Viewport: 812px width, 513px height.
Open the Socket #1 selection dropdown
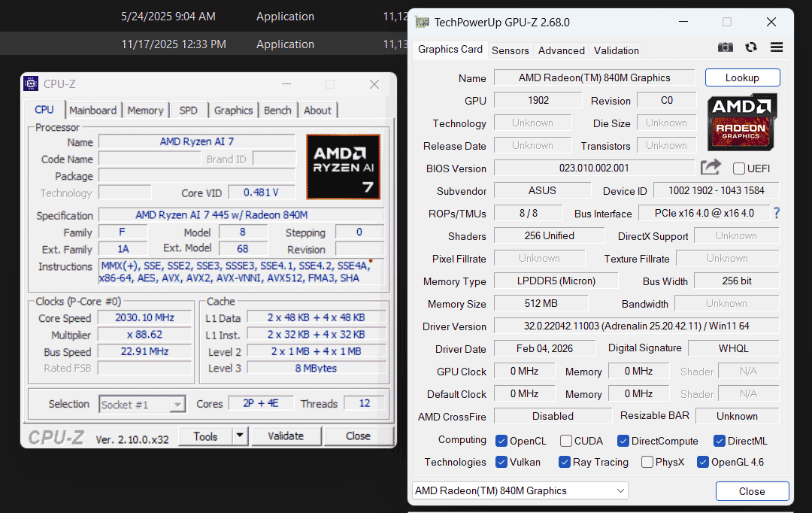click(x=142, y=404)
